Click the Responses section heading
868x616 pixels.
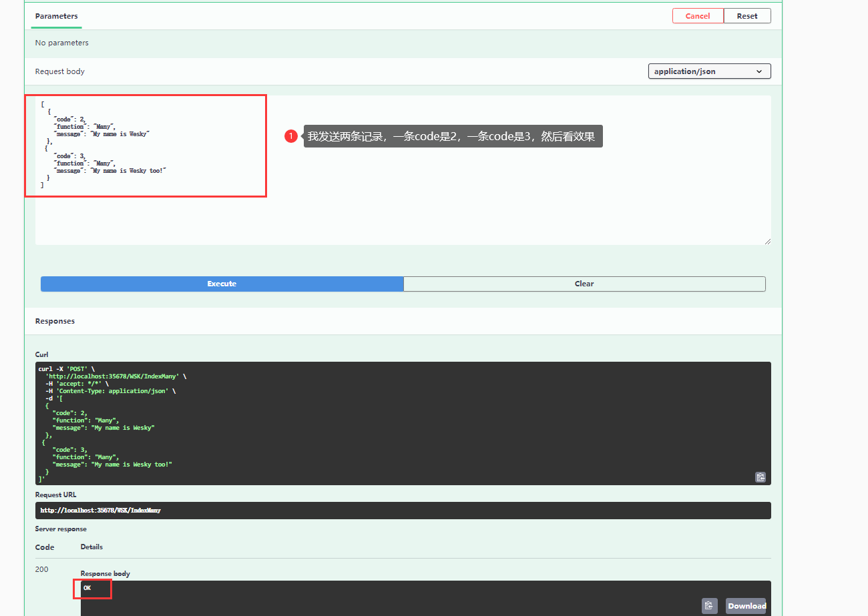pos(55,321)
